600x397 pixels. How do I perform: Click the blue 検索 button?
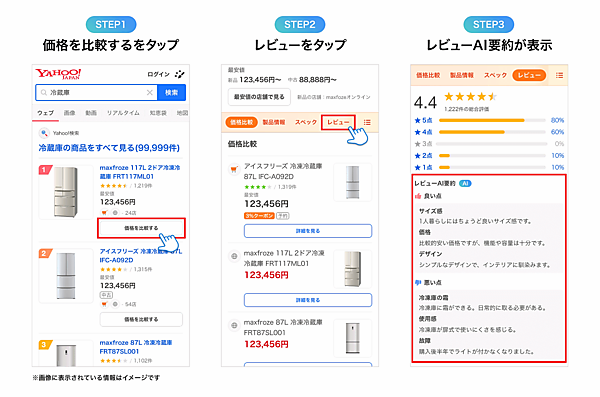click(x=171, y=93)
